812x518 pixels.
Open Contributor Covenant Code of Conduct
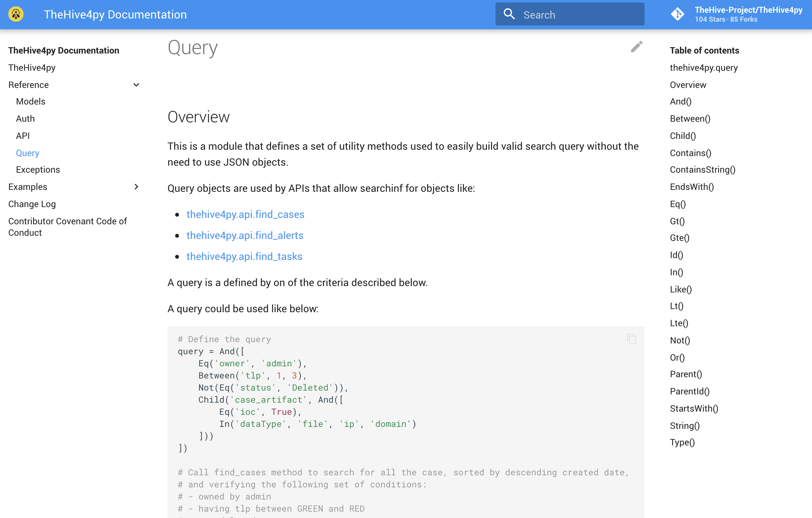coord(68,227)
